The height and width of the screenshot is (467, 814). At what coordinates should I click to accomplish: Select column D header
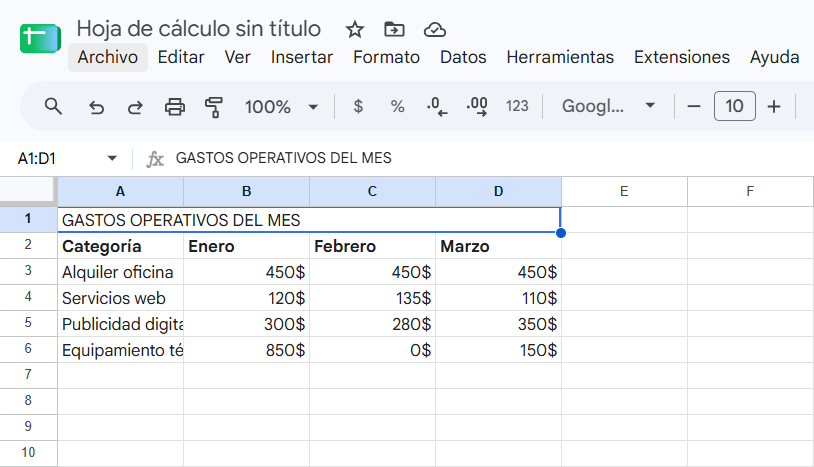pos(498,191)
